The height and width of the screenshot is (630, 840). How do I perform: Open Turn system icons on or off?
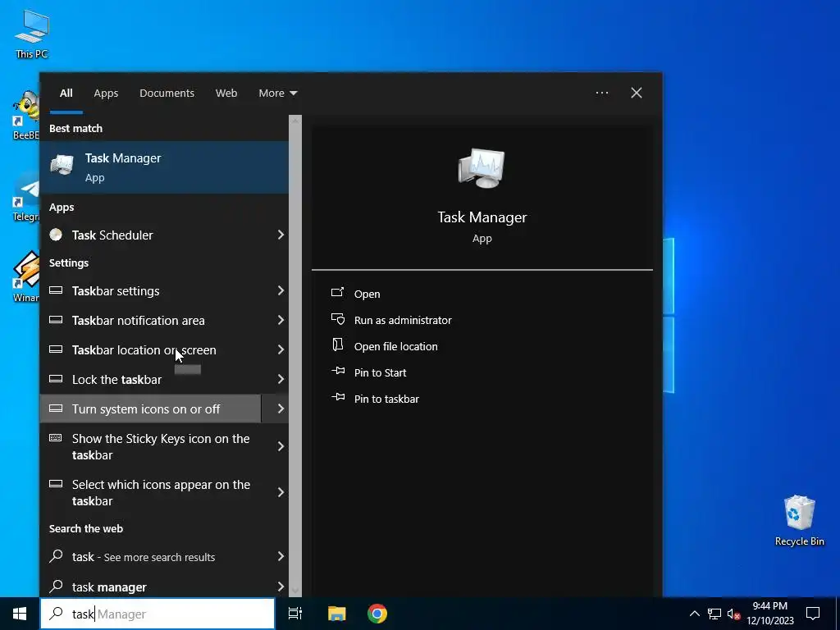pyautogui.click(x=151, y=409)
